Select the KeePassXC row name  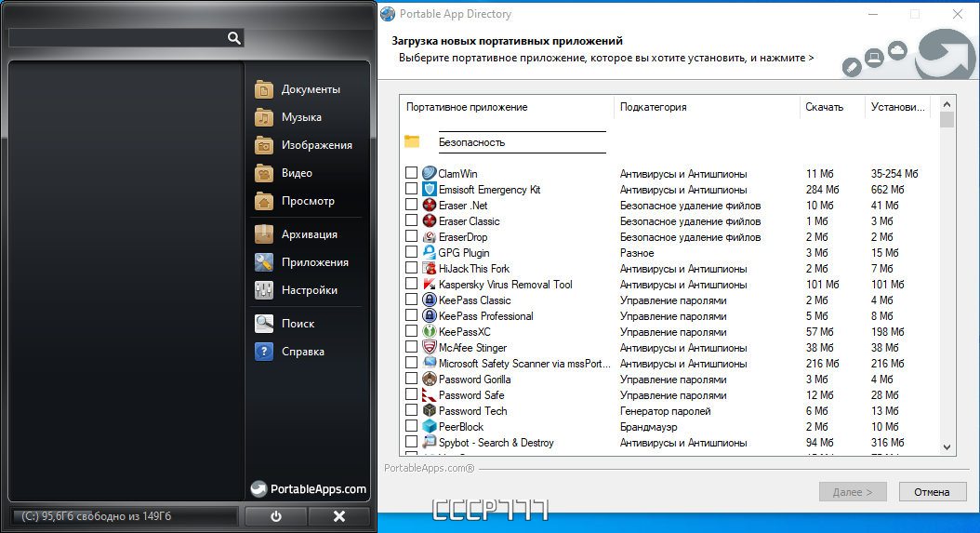tap(464, 331)
